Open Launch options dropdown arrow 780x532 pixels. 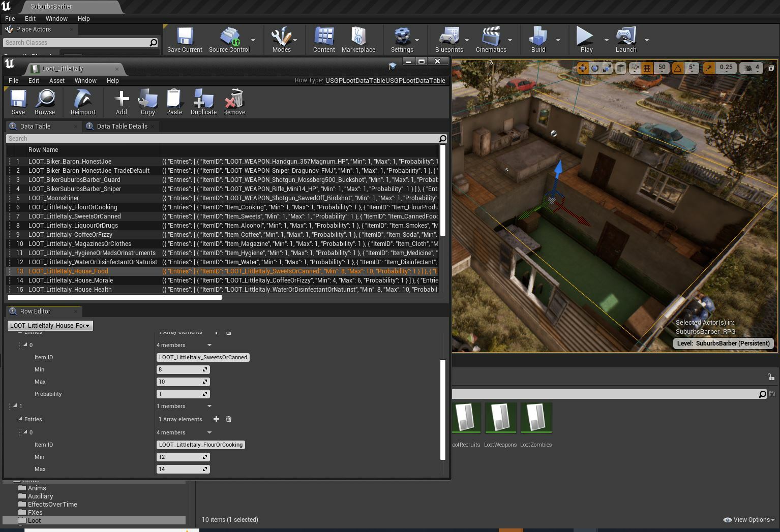647,40
